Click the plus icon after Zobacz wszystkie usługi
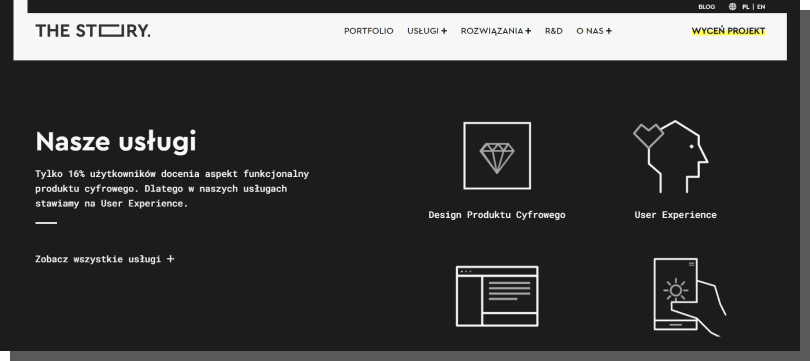The height and width of the screenshot is (361, 810). click(x=170, y=259)
